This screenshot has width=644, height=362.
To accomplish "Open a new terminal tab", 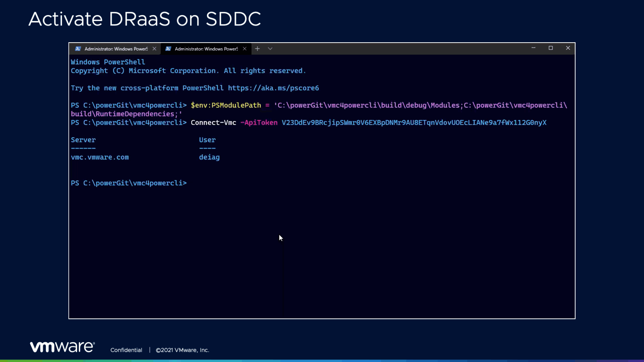I will tap(257, 49).
